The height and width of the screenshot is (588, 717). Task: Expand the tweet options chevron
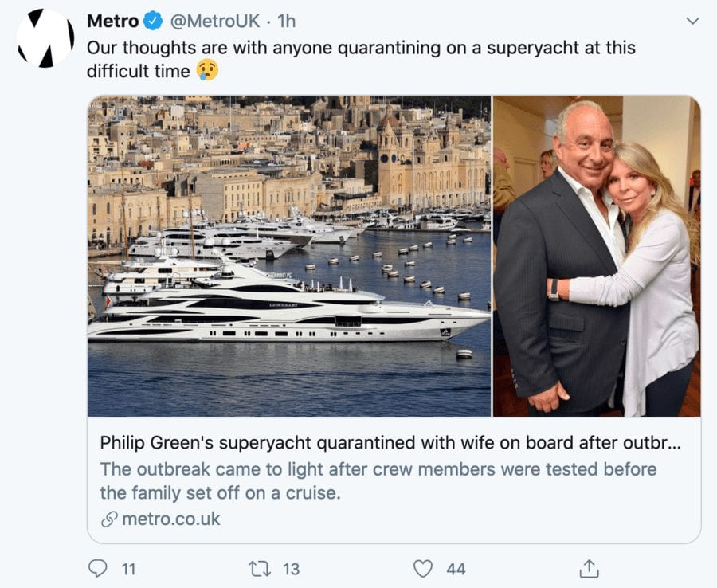click(x=692, y=21)
